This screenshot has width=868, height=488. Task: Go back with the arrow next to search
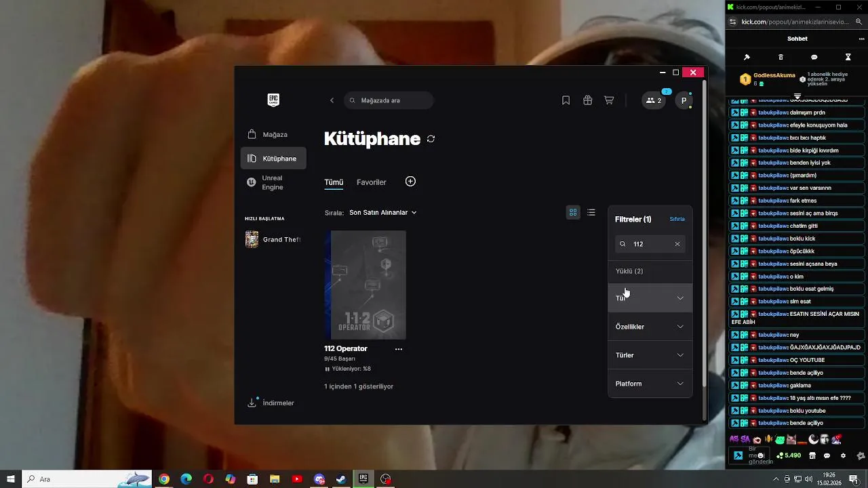click(x=332, y=100)
